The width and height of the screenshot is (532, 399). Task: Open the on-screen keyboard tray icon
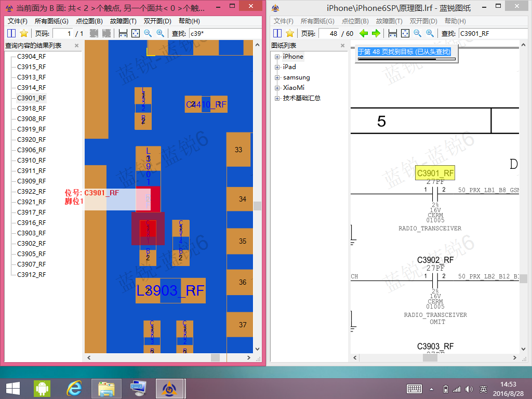click(414, 389)
